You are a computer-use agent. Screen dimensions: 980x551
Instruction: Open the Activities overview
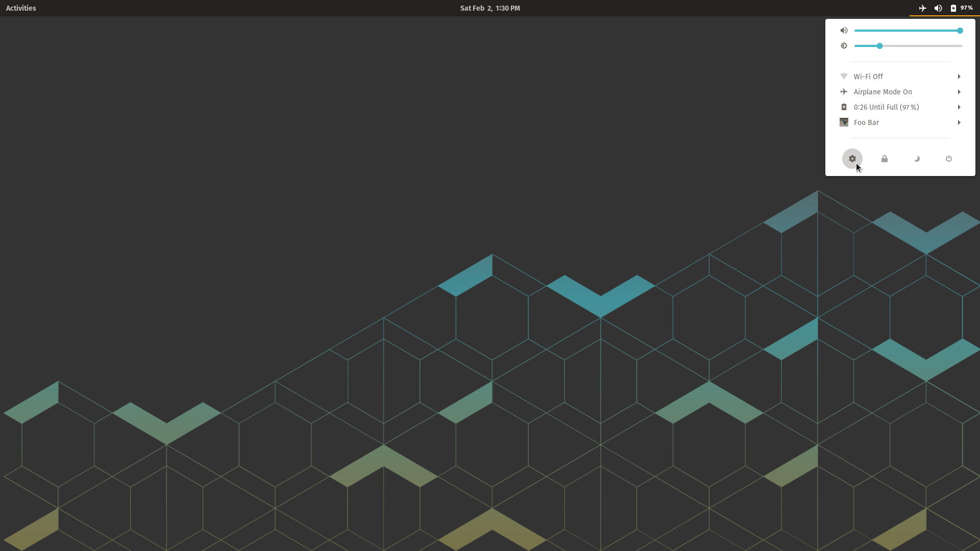pyautogui.click(x=21, y=8)
